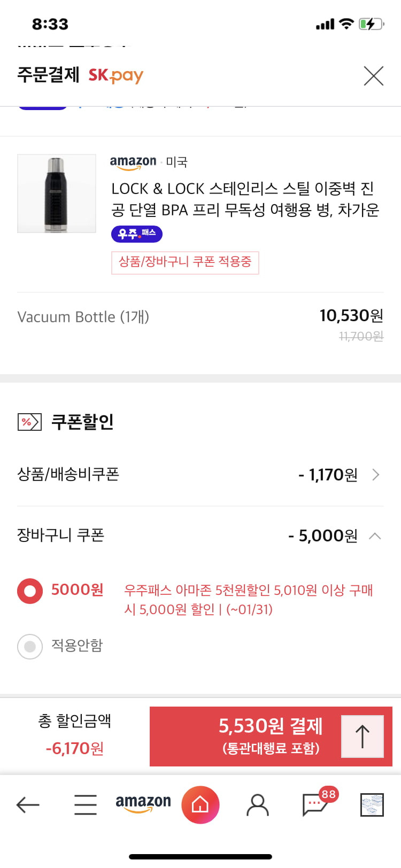Tap the vacuum bottle product image

[57, 193]
